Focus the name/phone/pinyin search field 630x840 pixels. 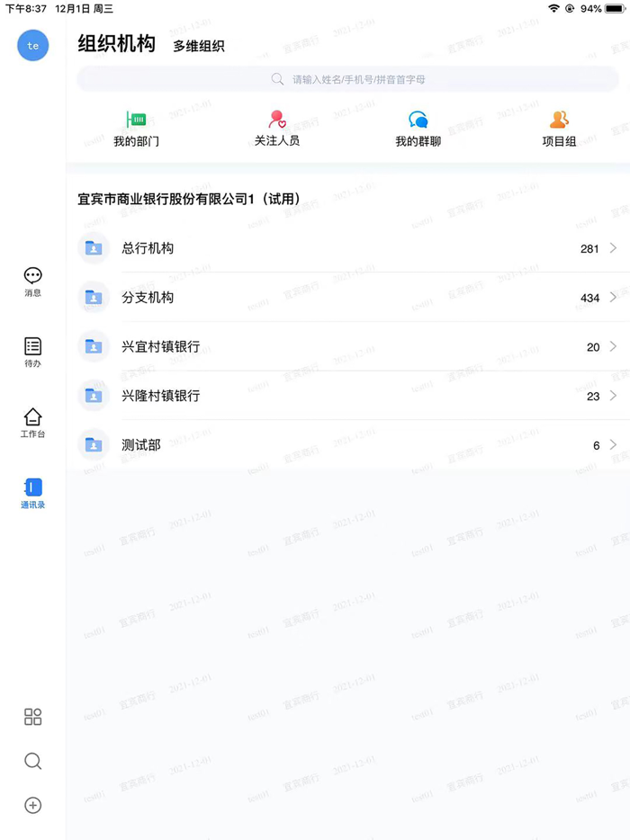pos(348,79)
